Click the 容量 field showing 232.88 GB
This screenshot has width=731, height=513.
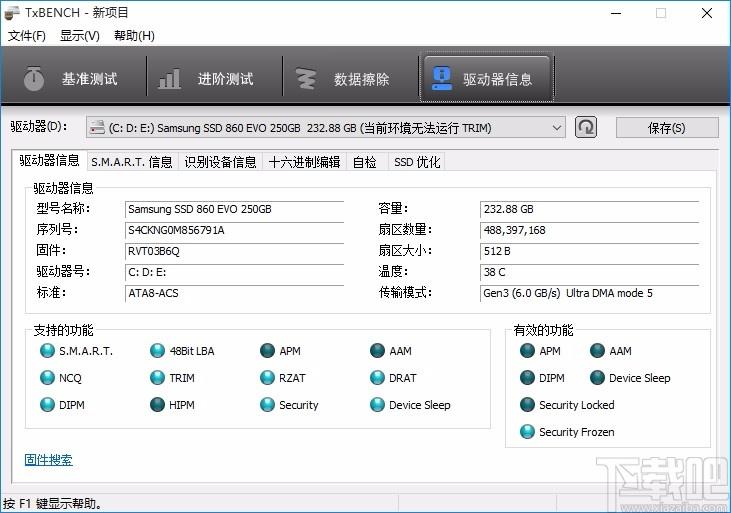(589, 209)
